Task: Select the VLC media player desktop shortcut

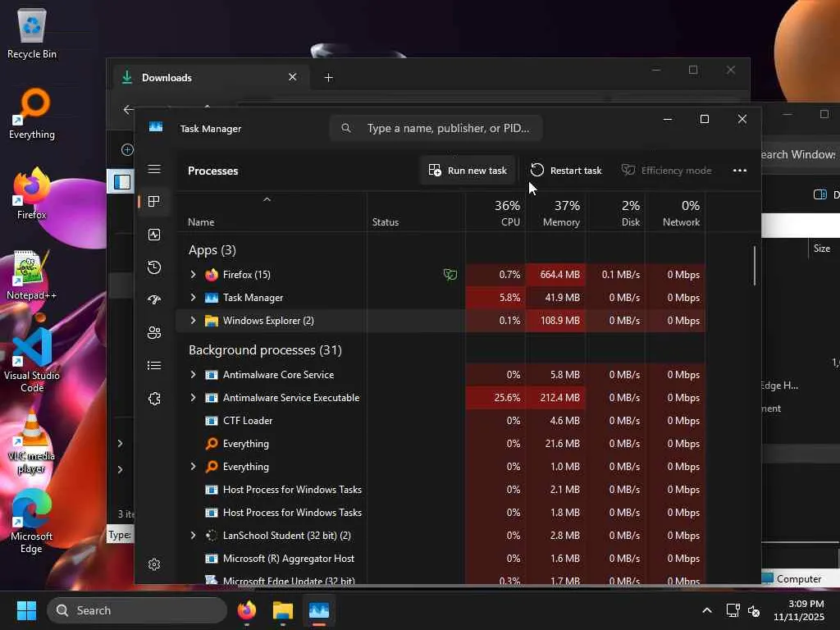Action: point(32,441)
